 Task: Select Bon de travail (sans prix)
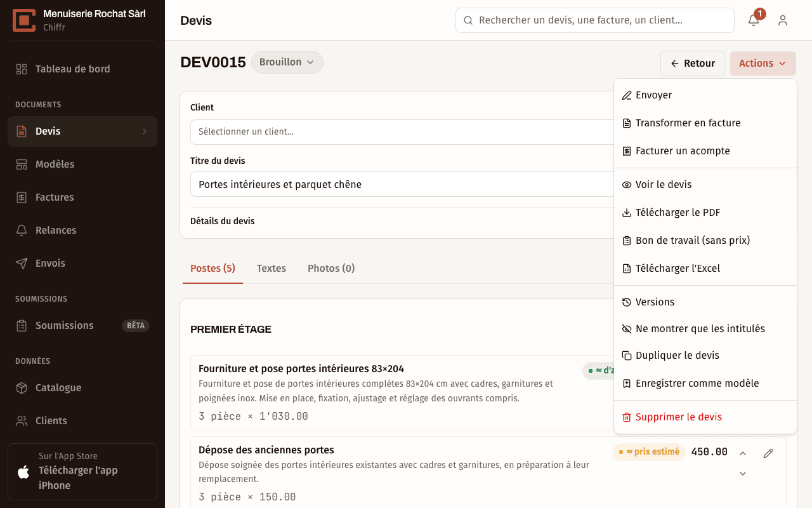point(705,241)
